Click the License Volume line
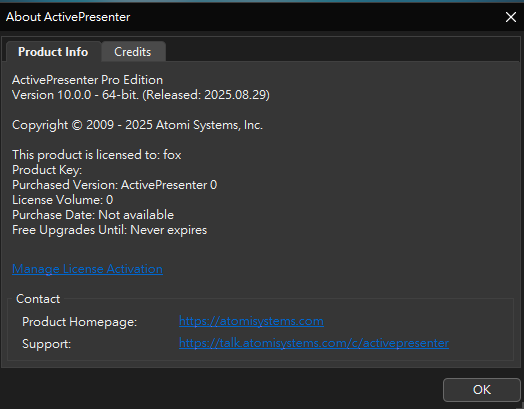The height and width of the screenshot is (409, 524). (62, 200)
